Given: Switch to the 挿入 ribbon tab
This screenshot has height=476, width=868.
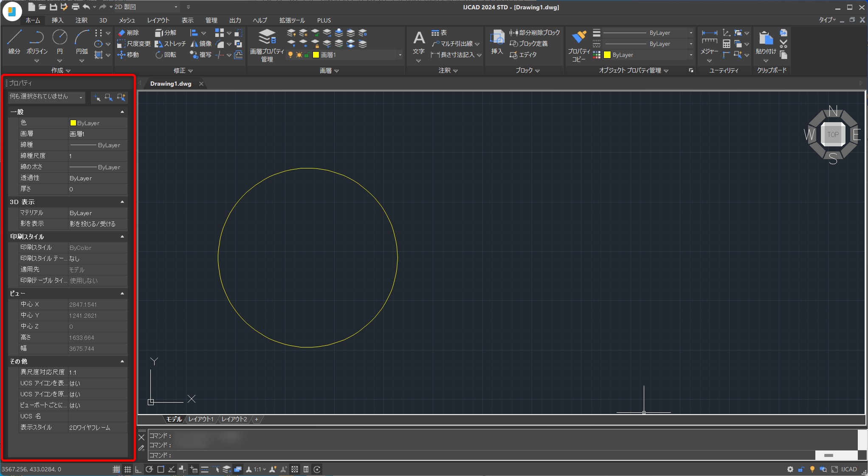Looking at the screenshot, I should [x=58, y=20].
